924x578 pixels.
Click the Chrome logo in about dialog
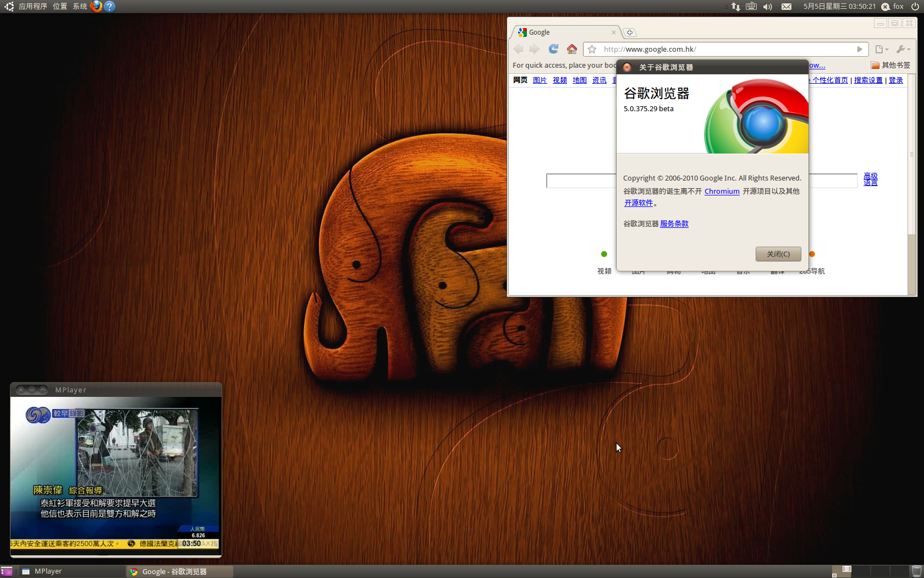pyautogui.click(x=756, y=116)
